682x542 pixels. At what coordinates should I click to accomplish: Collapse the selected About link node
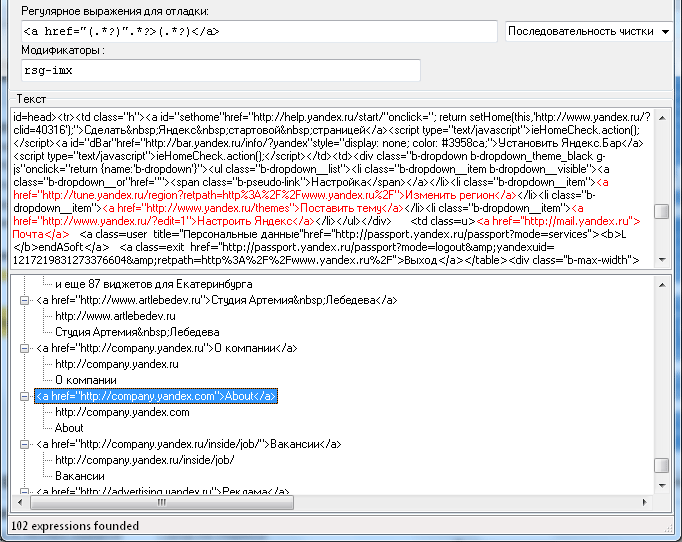pos(25,396)
